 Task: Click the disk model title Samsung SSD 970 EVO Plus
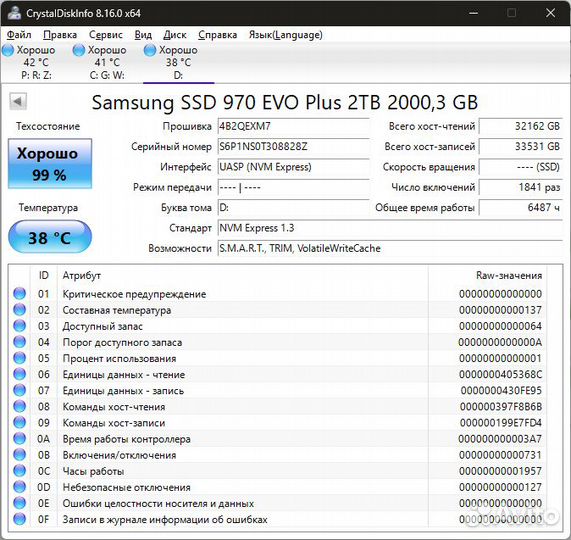284,102
